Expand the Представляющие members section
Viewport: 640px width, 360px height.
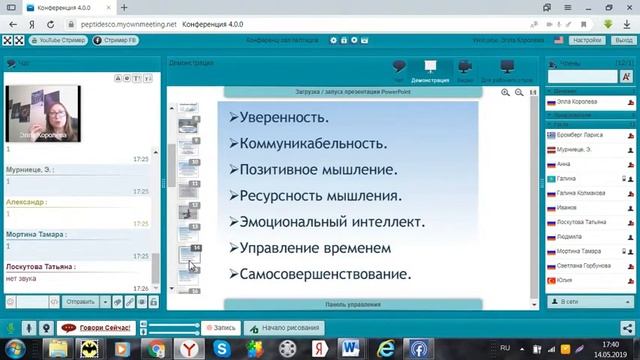tap(591, 116)
